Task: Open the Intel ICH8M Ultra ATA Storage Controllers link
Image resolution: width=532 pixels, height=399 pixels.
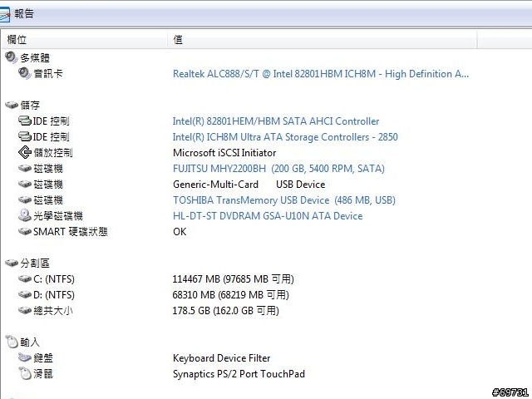Action: point(285,136)
